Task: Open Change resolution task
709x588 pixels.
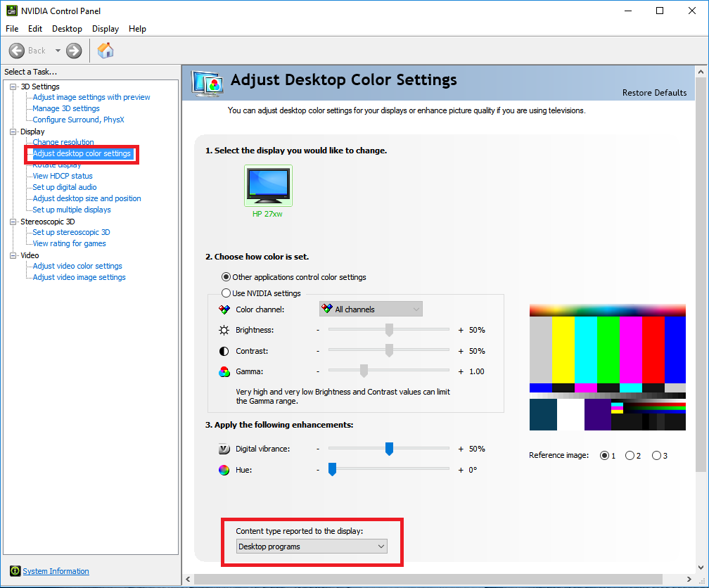Action: click(63, 141)
